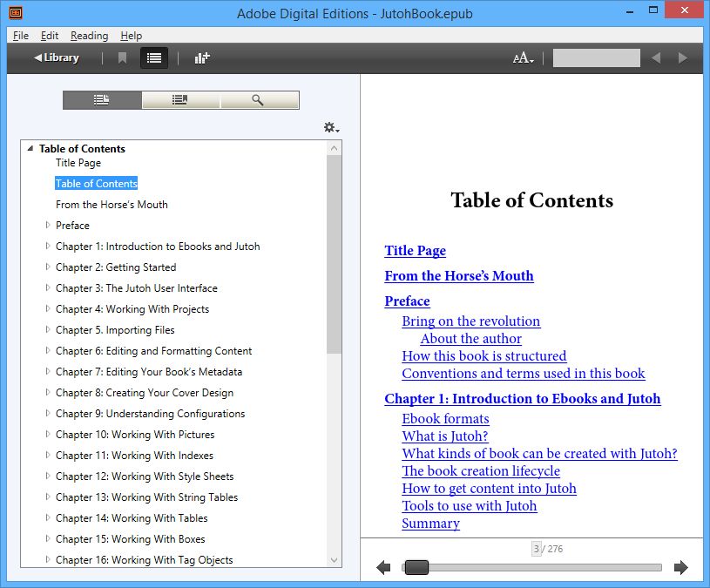Open About the author link

click(471, 339)
